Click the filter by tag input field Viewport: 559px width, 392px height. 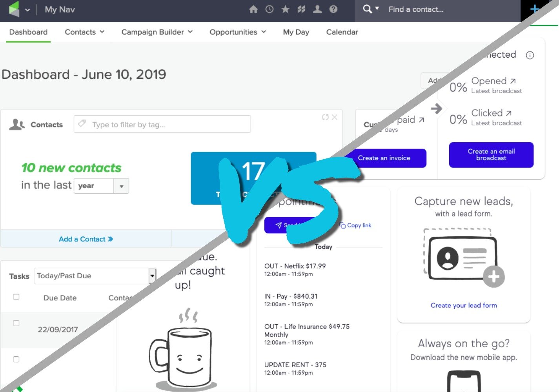pyautogui.click(x=162, y=124)
